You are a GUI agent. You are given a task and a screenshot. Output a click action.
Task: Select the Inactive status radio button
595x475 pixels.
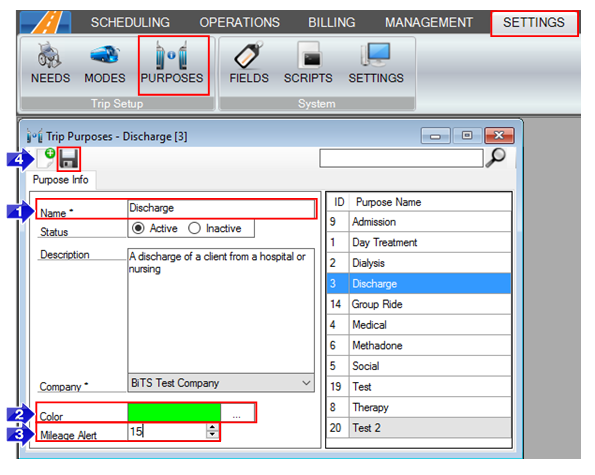[194, 228]
